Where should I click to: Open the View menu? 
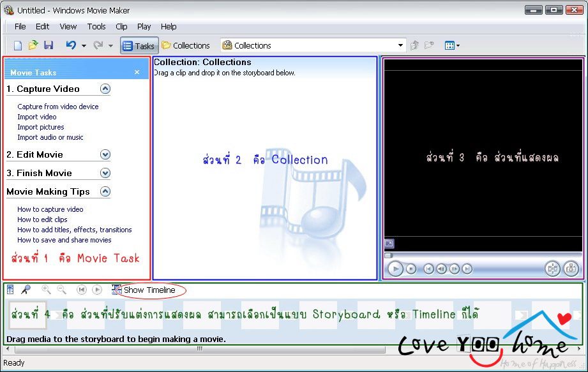(68, 27)
